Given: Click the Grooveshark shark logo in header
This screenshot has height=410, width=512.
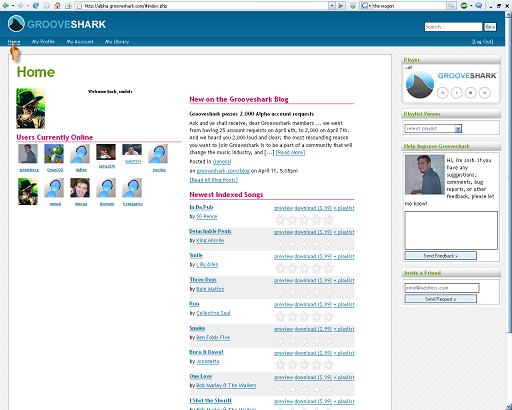Looking at the screenshot, I should coord(16,24).
